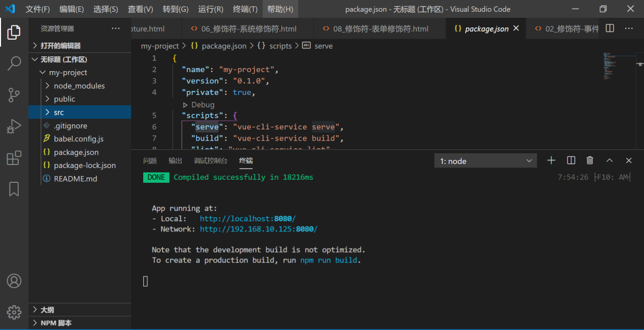Screen dimensions: 644x330
Task: Click the breadcrumb serve symbol icon
Action: [x=306, y=45]
